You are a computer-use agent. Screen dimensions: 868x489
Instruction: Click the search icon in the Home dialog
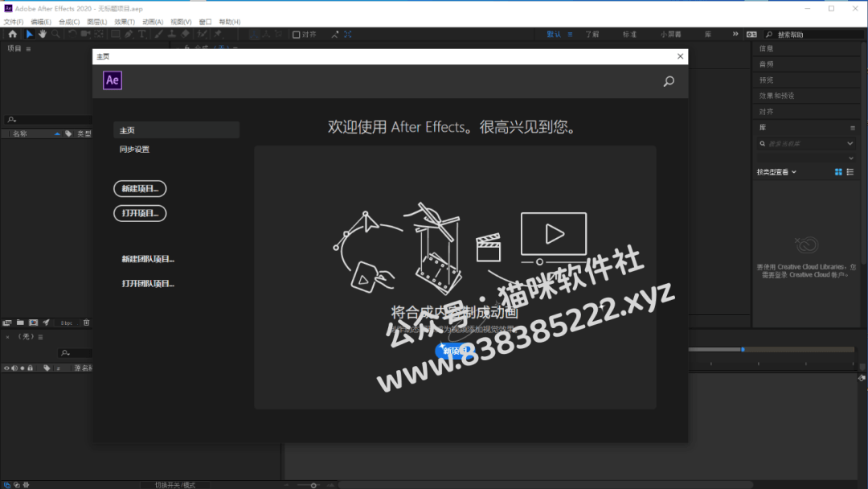click(669, 82)
